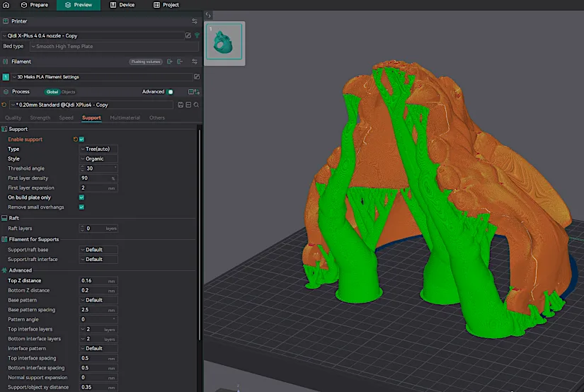Switch to Preview tab
Viewport: 584px width, 392px height.
click(78, 5)
